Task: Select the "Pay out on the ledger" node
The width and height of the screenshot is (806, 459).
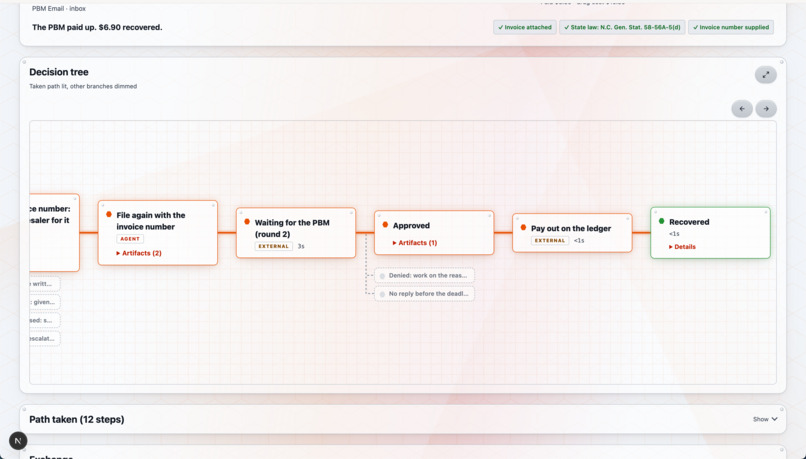Action: 572,233
